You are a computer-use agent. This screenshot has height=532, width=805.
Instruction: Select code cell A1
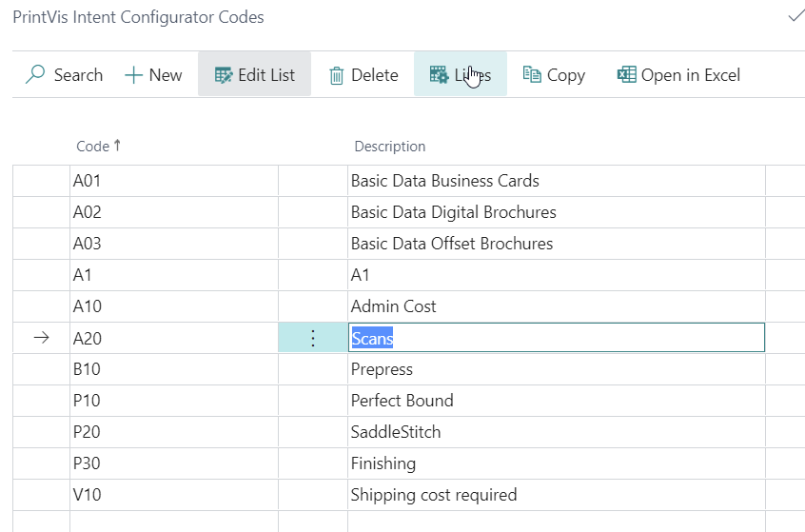coord(174,275)
